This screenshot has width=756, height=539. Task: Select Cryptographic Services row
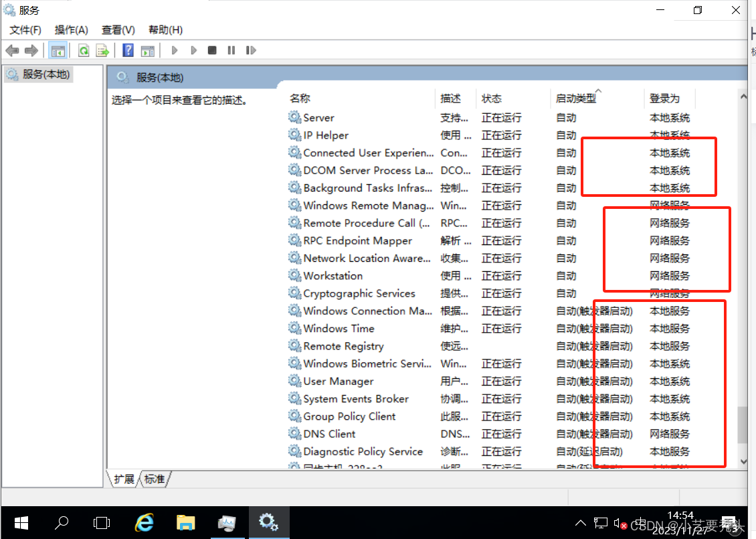[489, 293]
